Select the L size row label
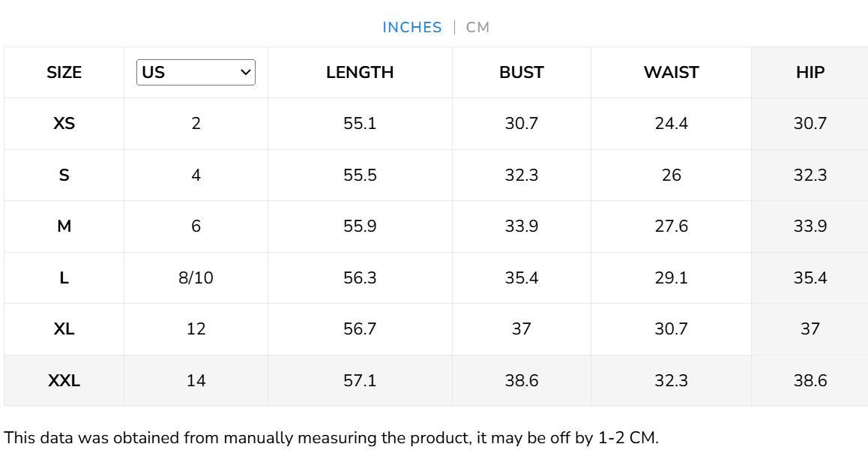 pos(64,278)
